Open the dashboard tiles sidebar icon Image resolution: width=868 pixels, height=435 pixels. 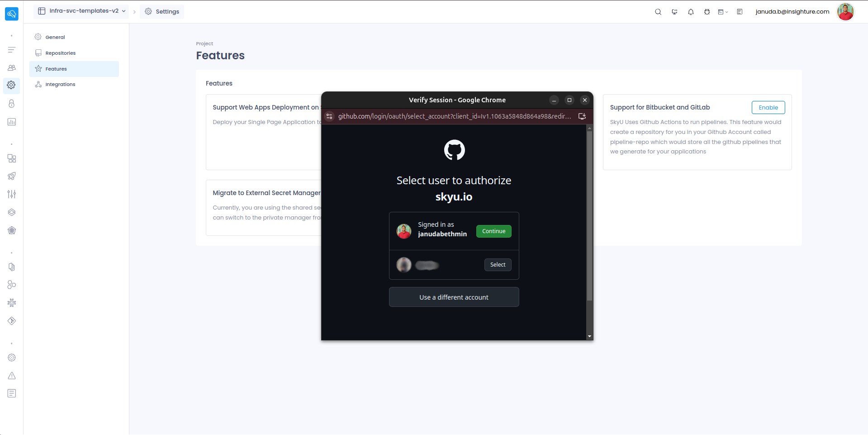pos(12,158)
